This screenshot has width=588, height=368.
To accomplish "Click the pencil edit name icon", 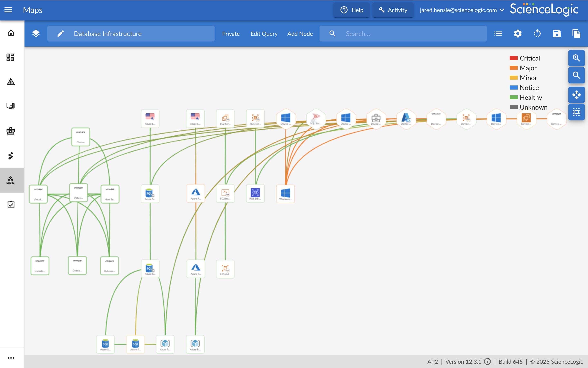I will pos(60,34).
